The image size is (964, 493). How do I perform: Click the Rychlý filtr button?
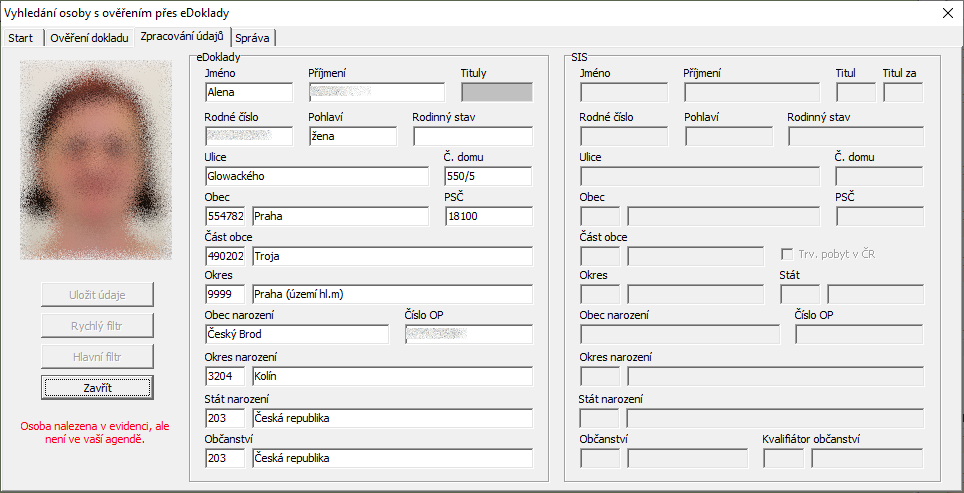[97, 325]
